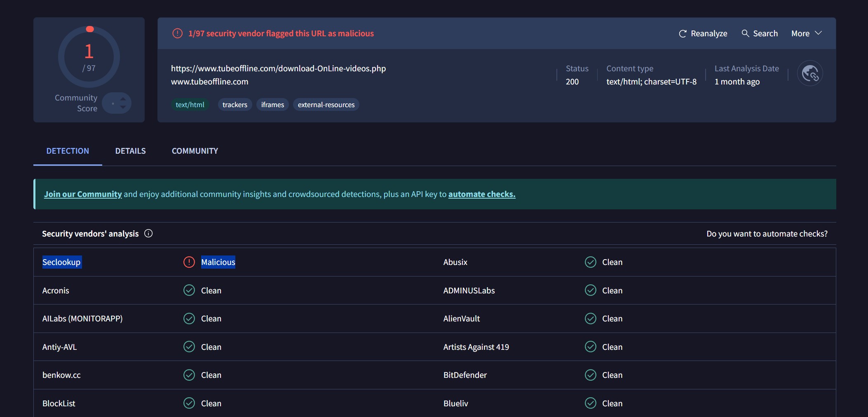The image size is (868, 417).
Task: Click the Clean checkmark icon for benkow.cc
Action: [189, 375]
